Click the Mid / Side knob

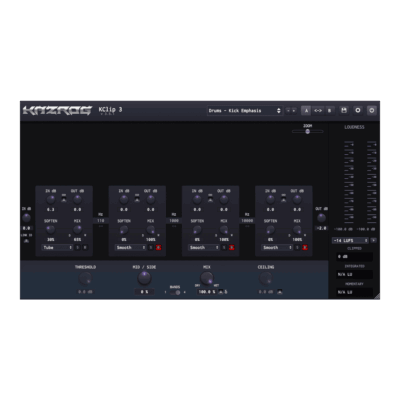tap(144, 278)
